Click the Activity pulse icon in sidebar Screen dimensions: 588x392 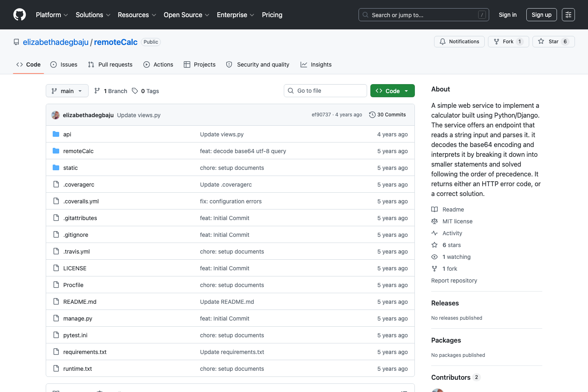434,233
